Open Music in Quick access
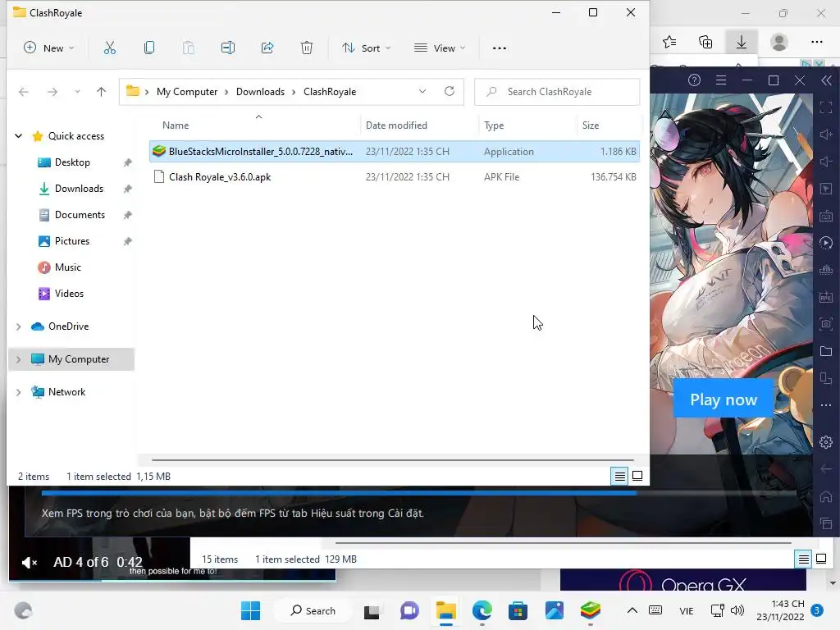Viewport: 840px width, 630px height. (67, 267)
